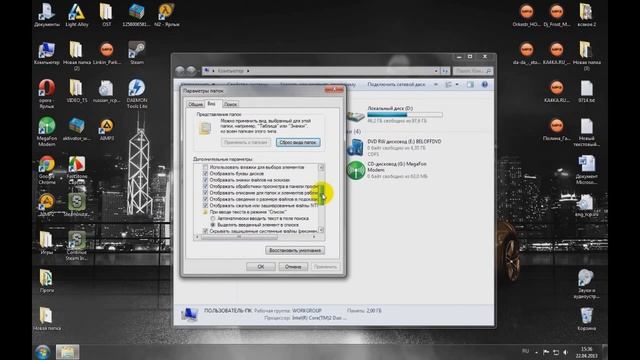Select the VIDEO_TS folder icon

(x=77, y=91)
